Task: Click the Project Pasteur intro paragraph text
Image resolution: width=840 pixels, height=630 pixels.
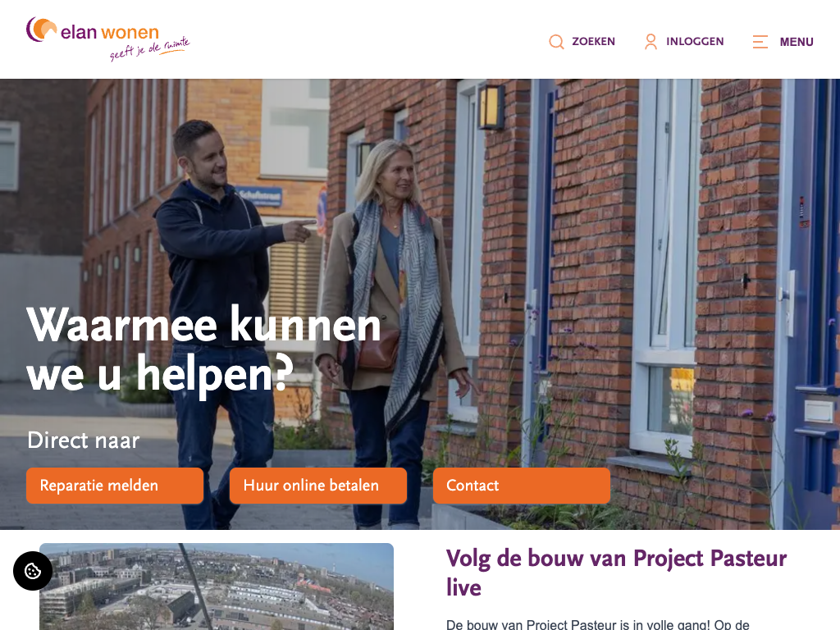Action: (x=598, y=624)
